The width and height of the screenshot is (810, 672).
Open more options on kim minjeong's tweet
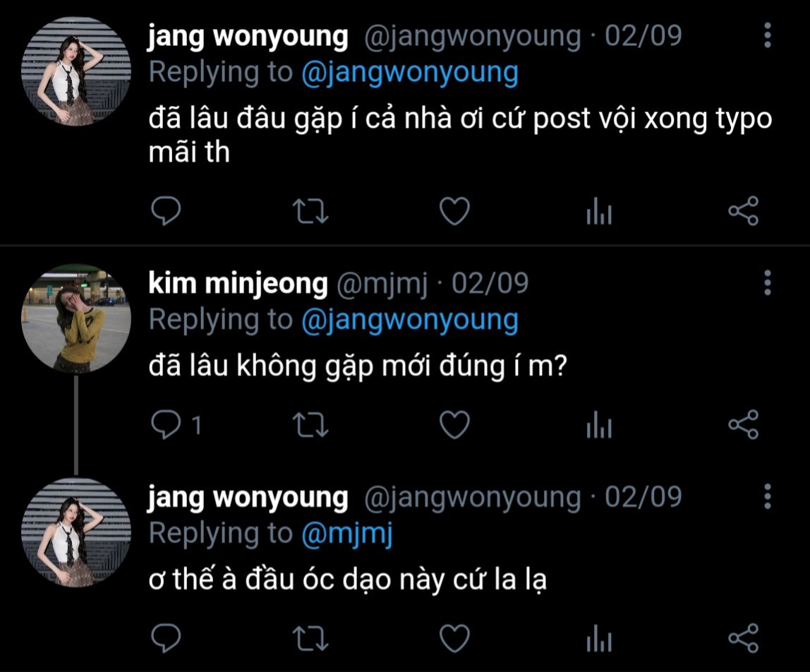[x=768, y=282]
